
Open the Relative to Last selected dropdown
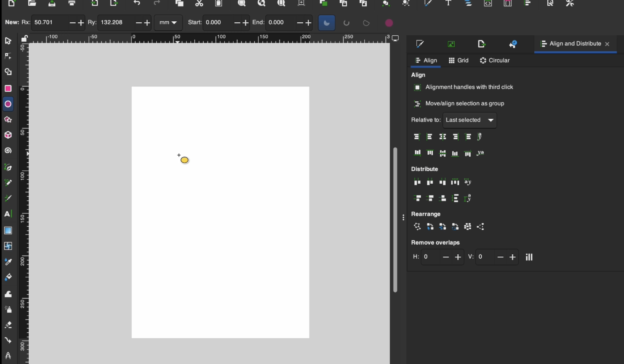coord(469,120)
